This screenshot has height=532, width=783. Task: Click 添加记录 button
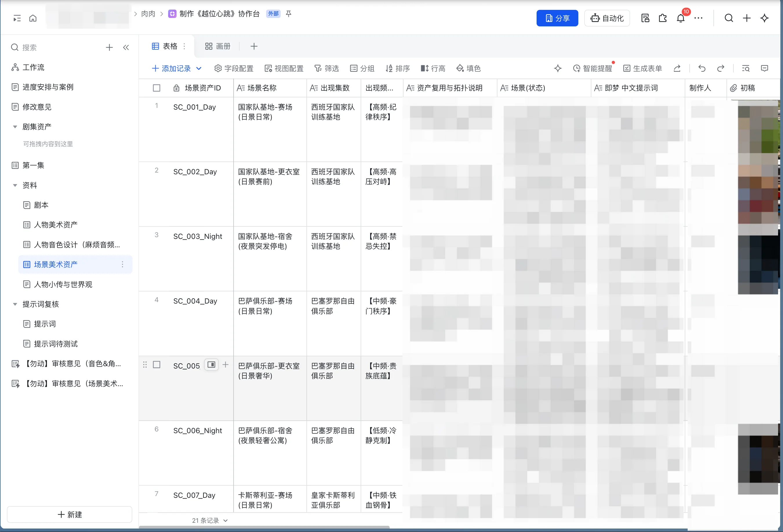172,68
